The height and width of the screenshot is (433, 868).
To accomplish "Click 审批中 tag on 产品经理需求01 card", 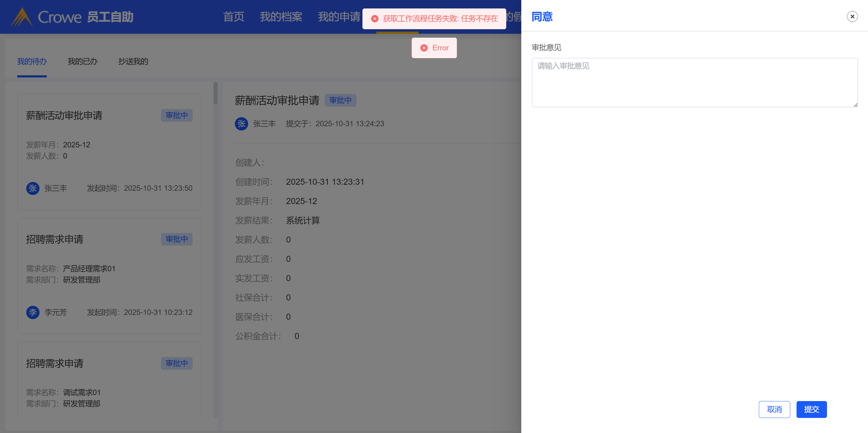I will click(x=177, y=239).
